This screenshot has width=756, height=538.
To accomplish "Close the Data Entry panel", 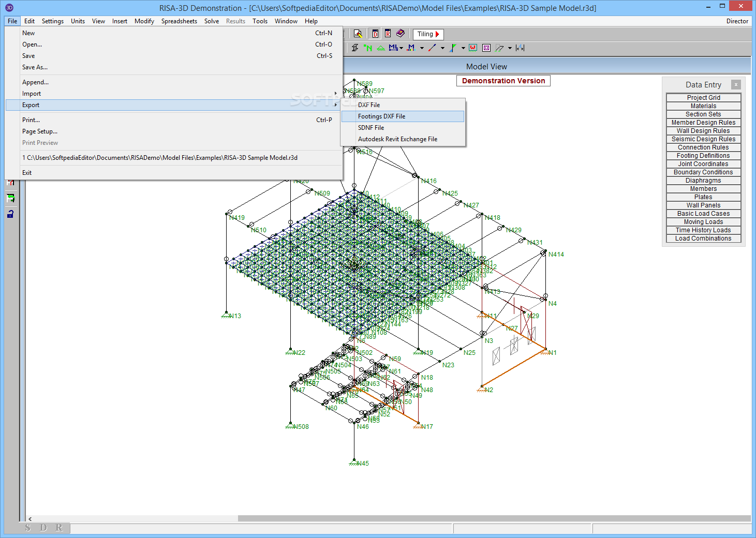I will pyautogui.click(x=736, y=84).
